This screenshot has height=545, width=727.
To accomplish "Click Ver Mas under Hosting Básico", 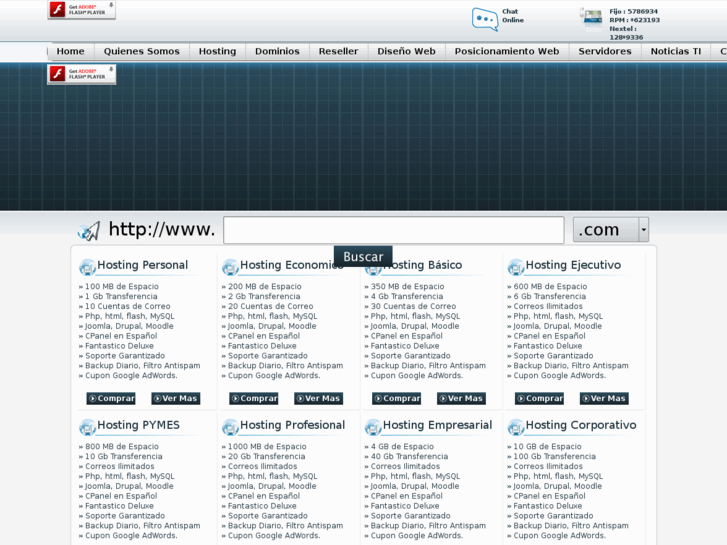I will 461,398.
